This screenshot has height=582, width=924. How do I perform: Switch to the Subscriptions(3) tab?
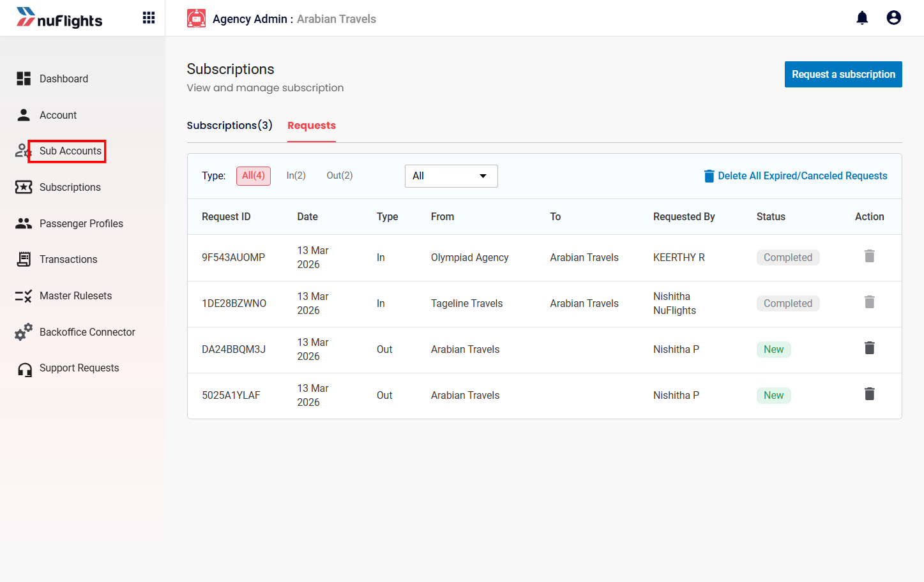[229, 125]
